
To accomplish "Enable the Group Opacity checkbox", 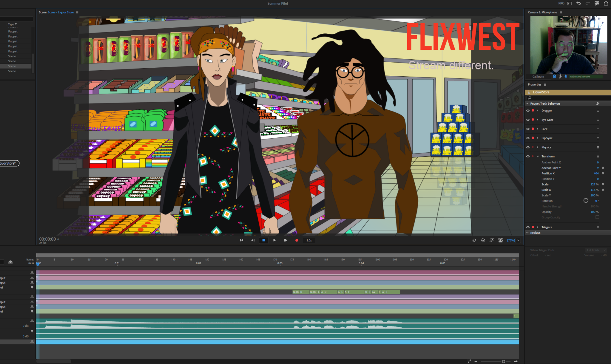I will click(597, 217).
